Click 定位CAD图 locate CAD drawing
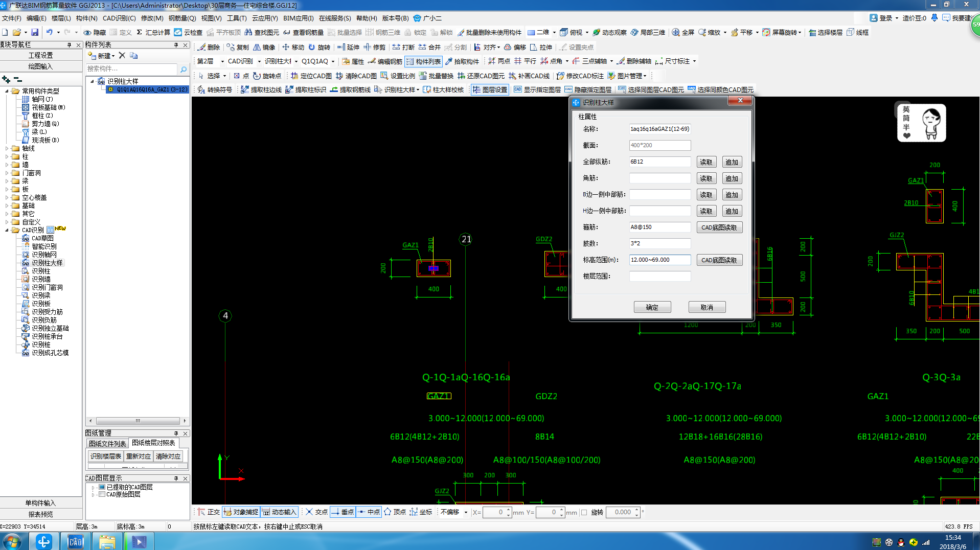 (x=311, y=76)
